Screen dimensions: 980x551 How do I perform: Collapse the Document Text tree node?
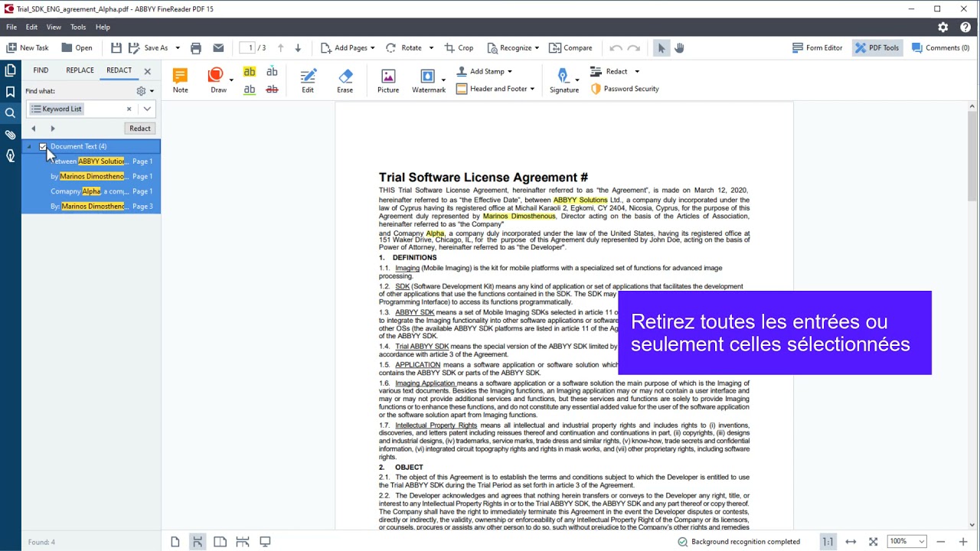click(x=30, y=147)
